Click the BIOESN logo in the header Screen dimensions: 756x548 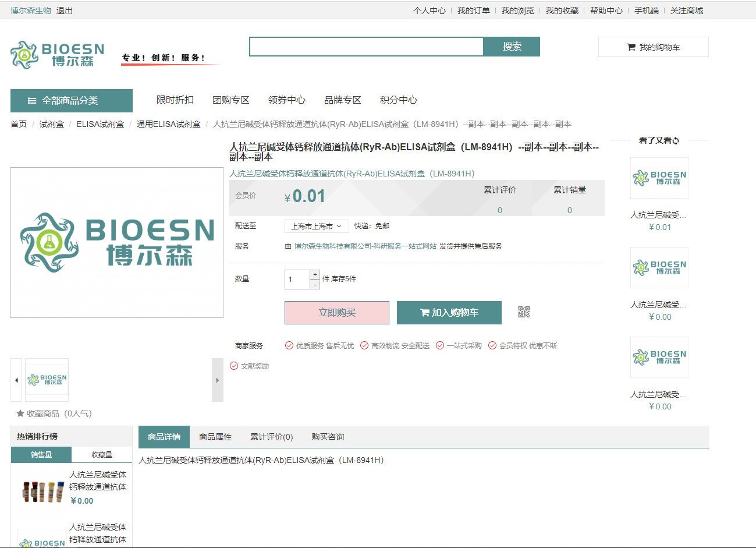click(x=57, y=54)
